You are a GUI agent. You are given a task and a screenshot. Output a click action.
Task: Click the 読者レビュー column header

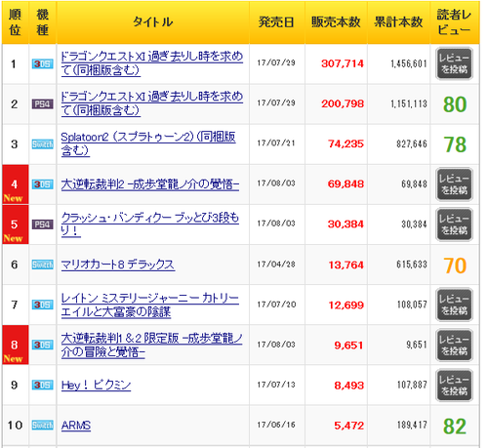[455, 22]
